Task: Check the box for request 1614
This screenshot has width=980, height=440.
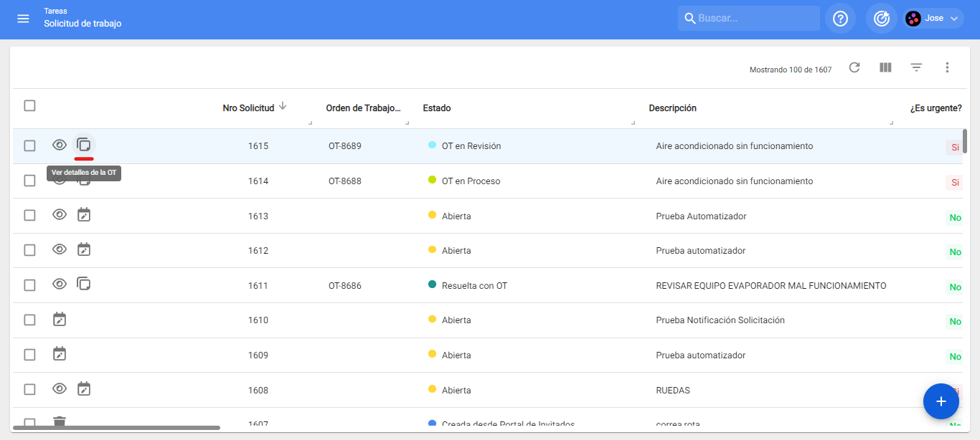Action: coord(29,181)
